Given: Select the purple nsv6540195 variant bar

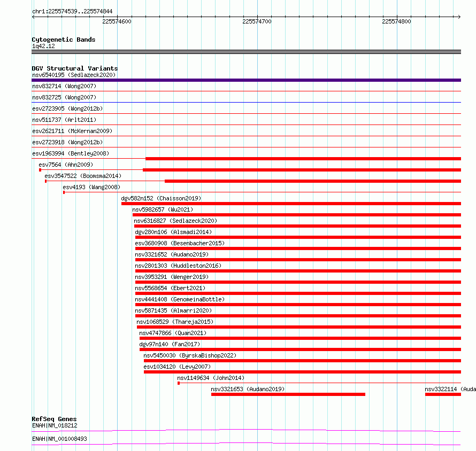Looking at the screenshot, I should [246, 80].
